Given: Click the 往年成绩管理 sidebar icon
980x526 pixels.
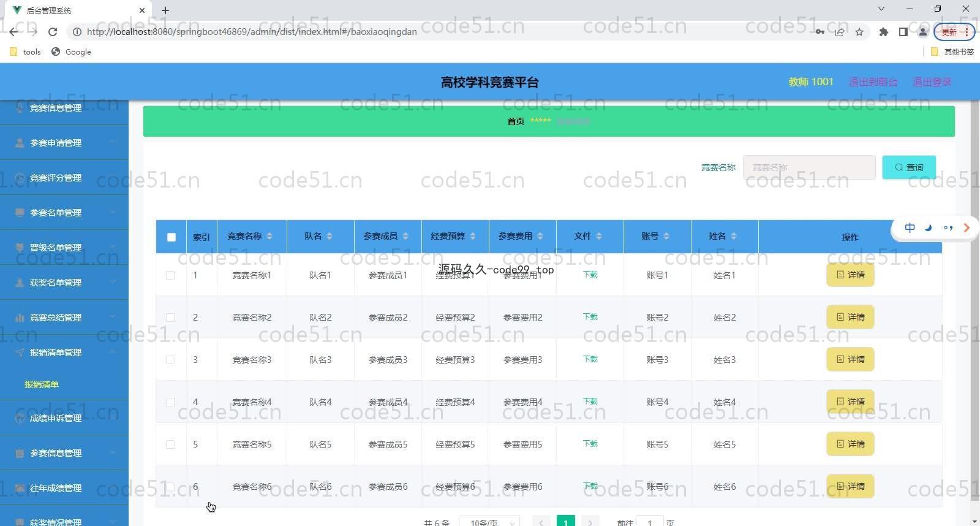Looking at the screenshot, I should pos(20,488).
